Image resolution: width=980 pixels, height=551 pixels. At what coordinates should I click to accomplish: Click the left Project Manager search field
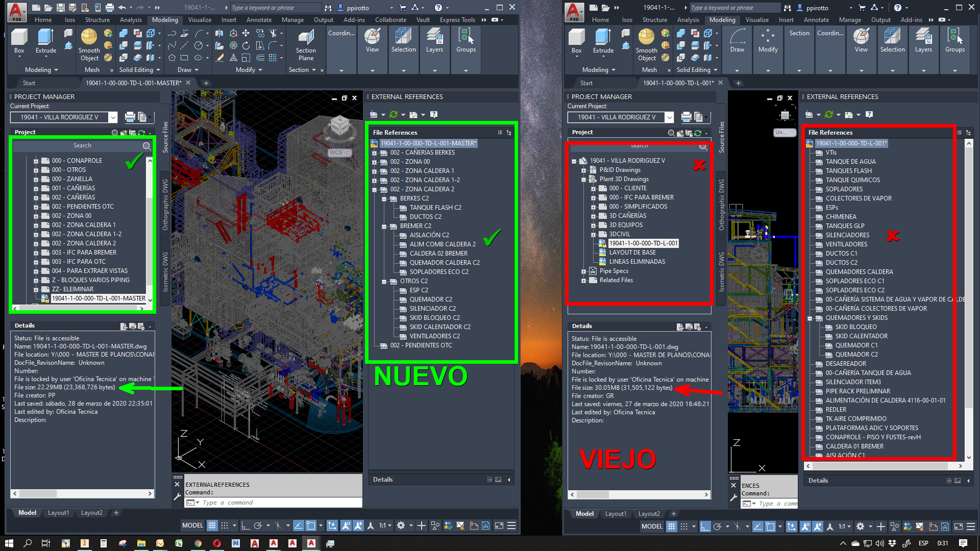pyautogui.click(x=82, y=146)
